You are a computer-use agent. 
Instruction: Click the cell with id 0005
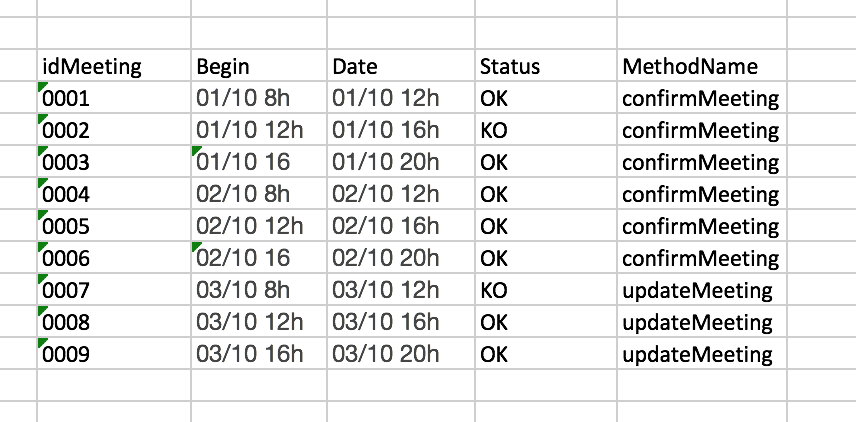click(66, 226)
